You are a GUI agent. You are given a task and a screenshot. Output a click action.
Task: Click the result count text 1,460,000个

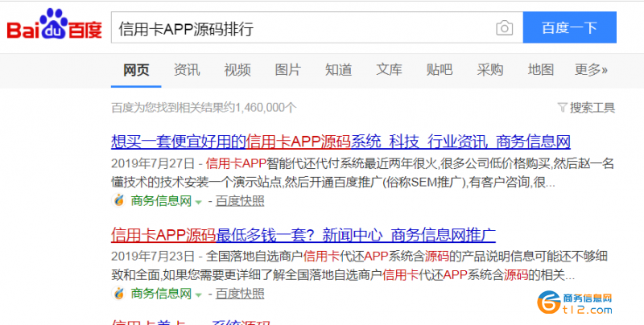click(x=266, y=108)
